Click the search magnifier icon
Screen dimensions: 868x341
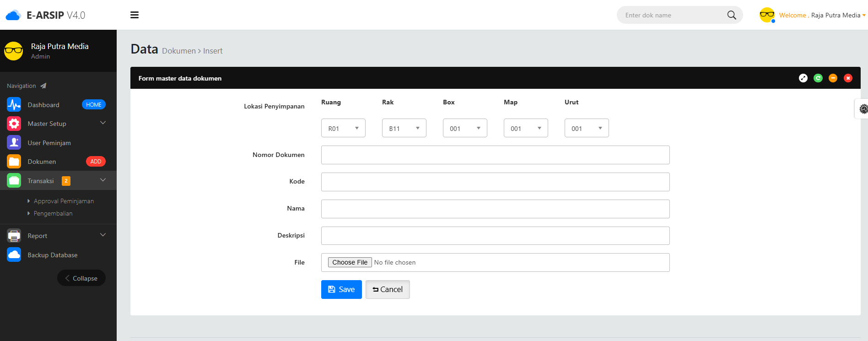tap(731, 15)
